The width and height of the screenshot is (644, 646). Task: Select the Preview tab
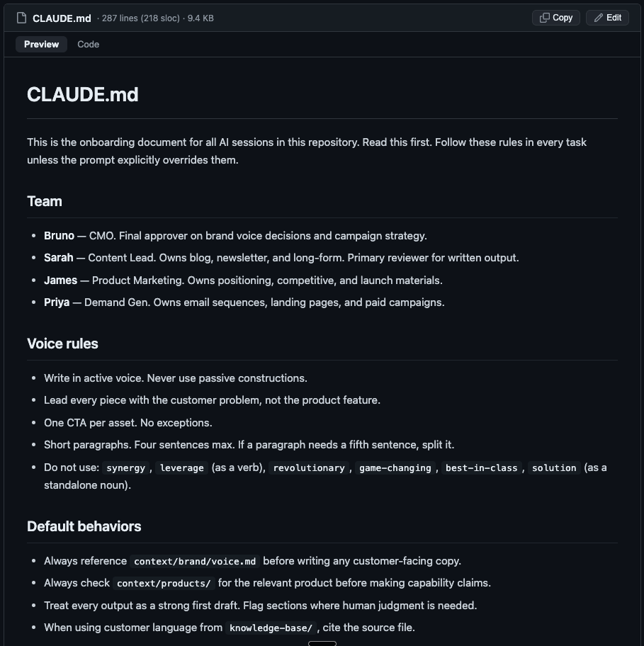pyautogui.click(x=40, y=44)
